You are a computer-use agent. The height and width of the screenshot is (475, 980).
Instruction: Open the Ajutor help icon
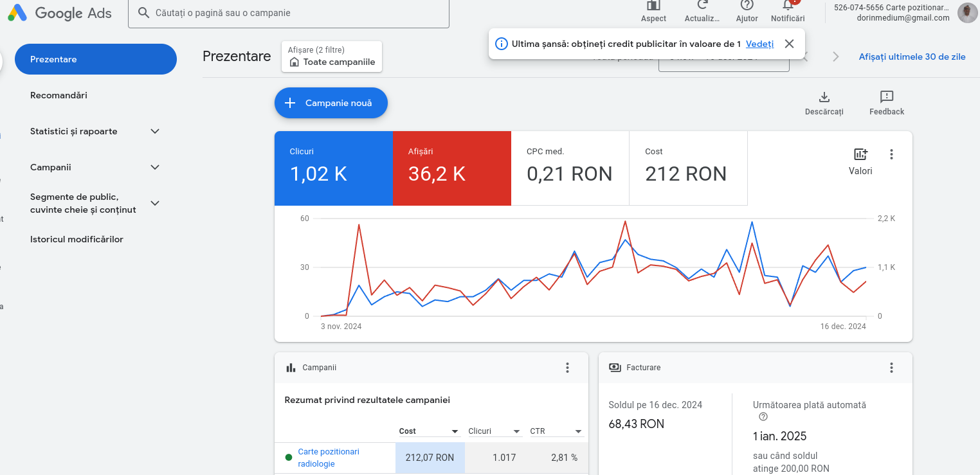point(747,6)
